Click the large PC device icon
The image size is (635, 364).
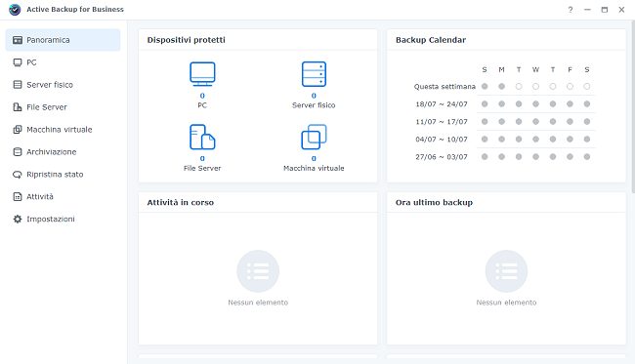[x=202, y=73]
